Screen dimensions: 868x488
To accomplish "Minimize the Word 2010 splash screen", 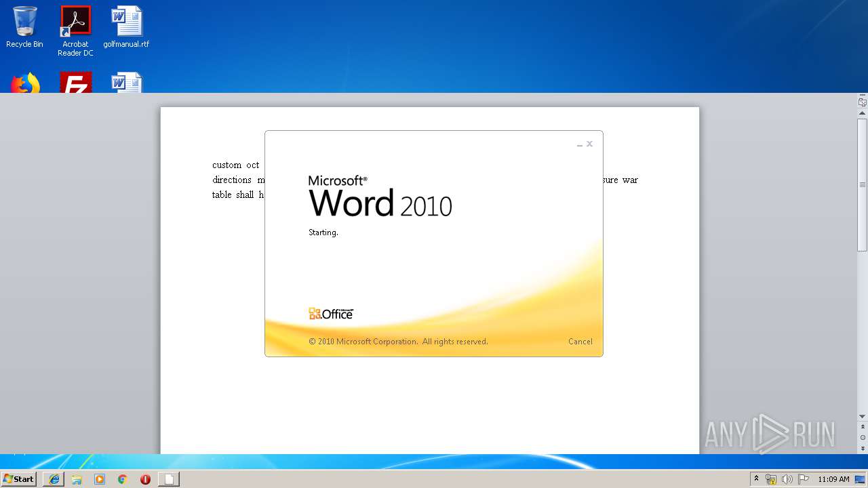I will click(x=580, y=144).
